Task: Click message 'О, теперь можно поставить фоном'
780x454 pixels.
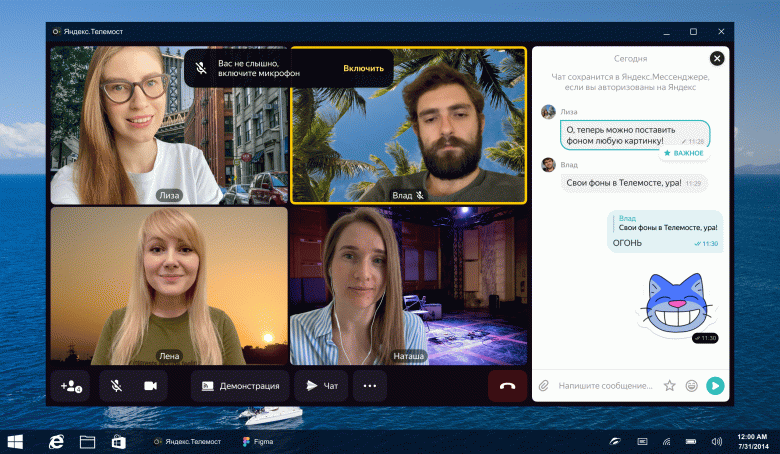Action: (635, 135)
